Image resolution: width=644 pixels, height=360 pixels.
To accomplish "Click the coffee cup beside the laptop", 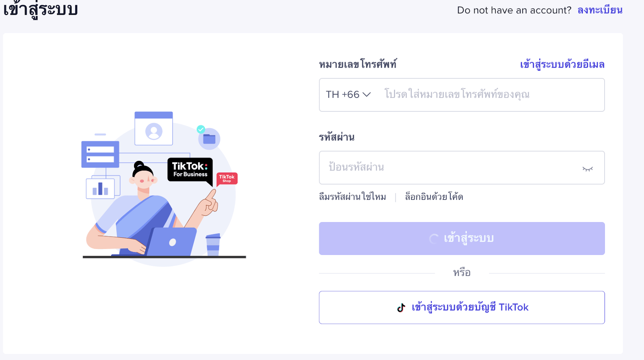I will (213, 244).
